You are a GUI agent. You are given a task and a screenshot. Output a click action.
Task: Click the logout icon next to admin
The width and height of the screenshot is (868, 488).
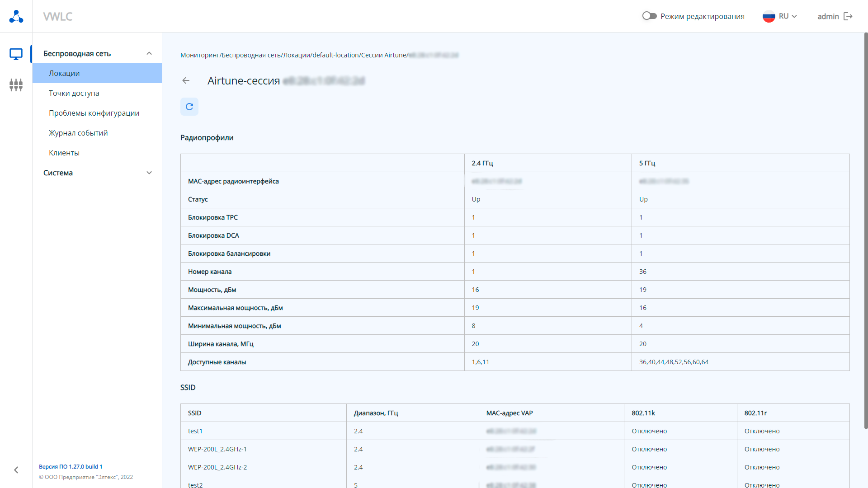coord(848,16)
